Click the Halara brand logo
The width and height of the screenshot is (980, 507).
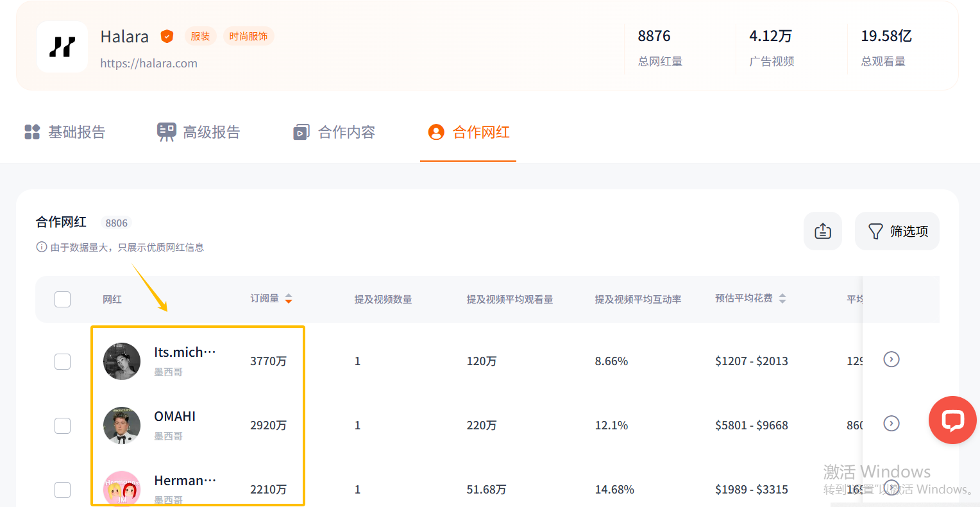click(62, 47)
